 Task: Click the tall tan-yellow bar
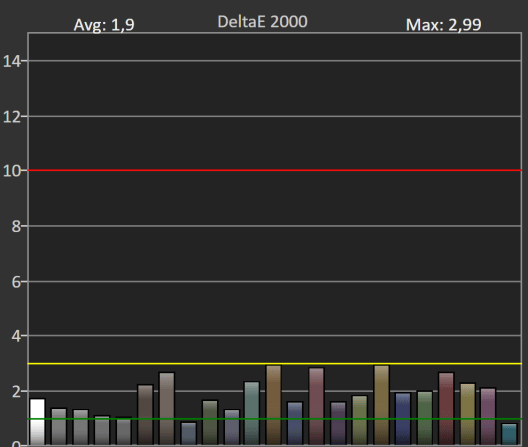pyautogui.click(x=382, y=405)
